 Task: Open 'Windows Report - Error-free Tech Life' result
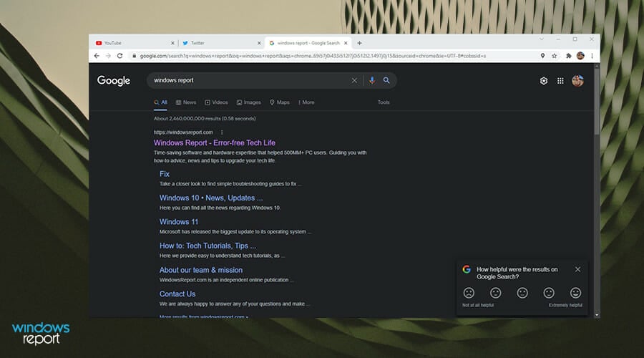(215, 142)
